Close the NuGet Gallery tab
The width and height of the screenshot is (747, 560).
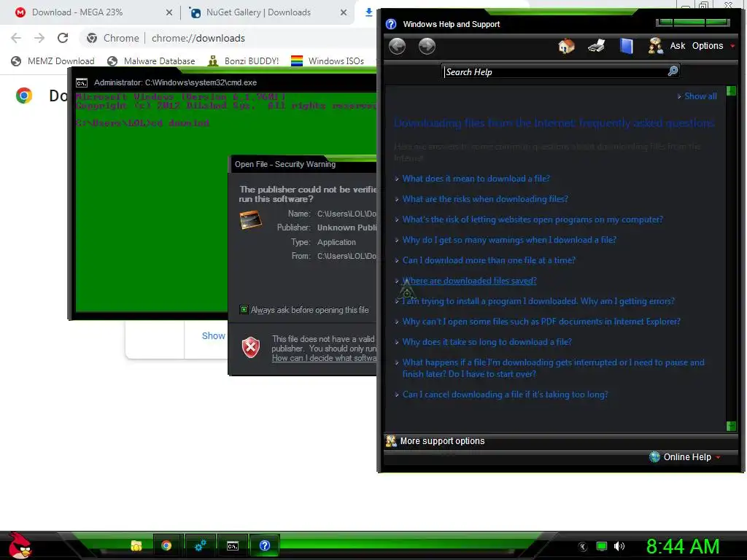[344, 13]
